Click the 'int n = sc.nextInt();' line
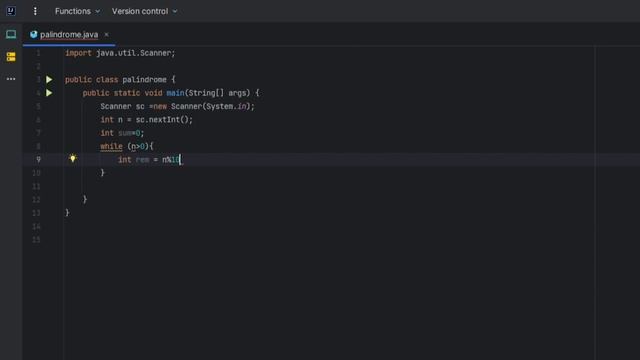Image resolution: width=640 pixels, height=360 pixels. coord(147,120)
